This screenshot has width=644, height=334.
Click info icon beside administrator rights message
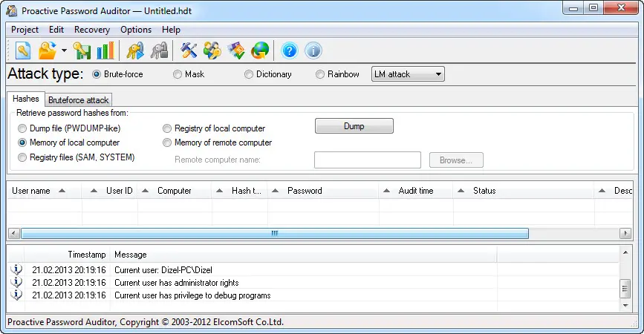(16, 282)
